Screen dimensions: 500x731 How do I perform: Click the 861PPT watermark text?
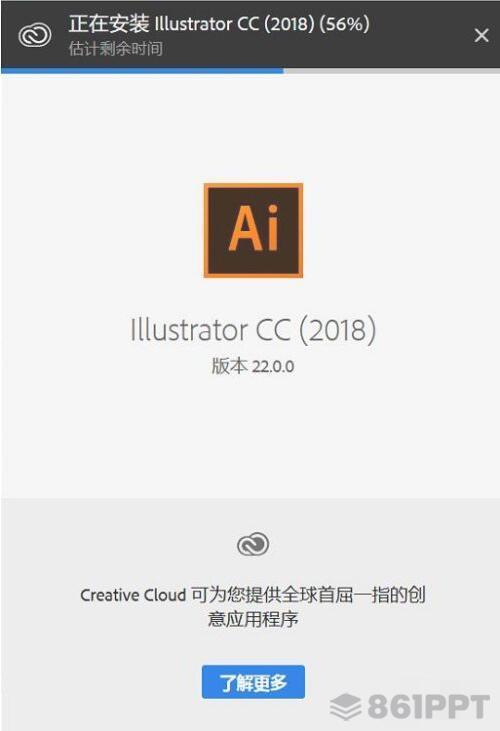click(429, 706)
